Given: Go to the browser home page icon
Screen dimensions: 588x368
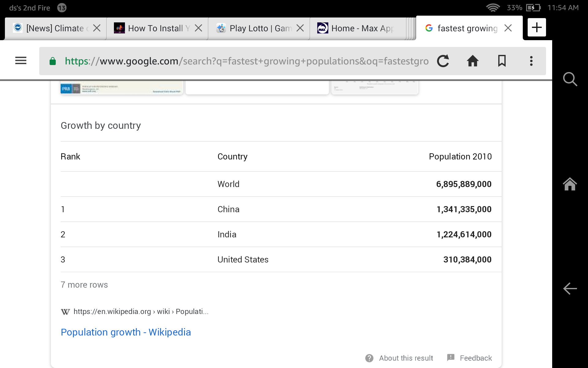Looking at the screenshot, I should (473, 61).
